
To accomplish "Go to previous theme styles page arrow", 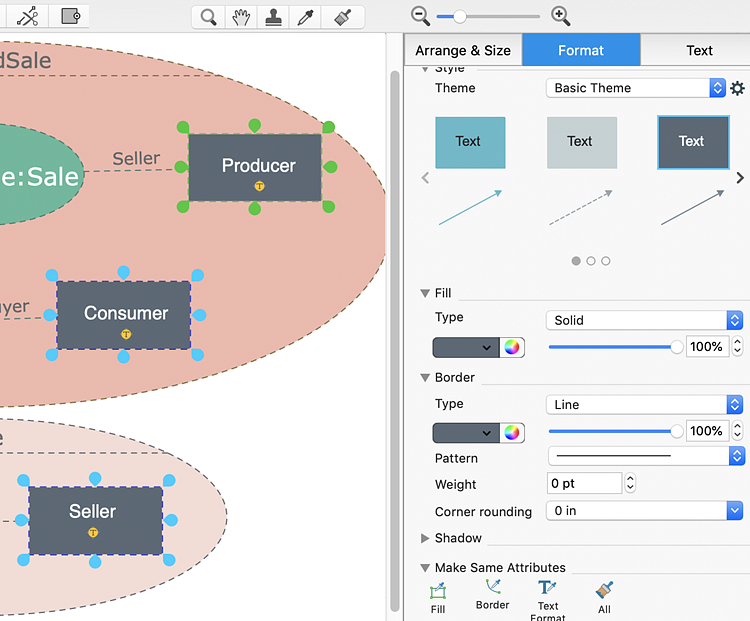I will coord(425,178).
